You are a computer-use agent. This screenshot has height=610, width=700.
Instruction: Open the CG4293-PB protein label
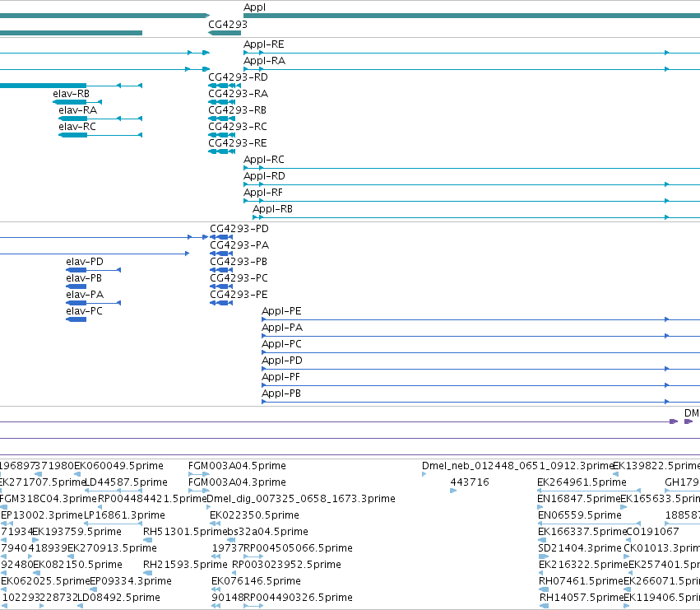tap(239, 263)
